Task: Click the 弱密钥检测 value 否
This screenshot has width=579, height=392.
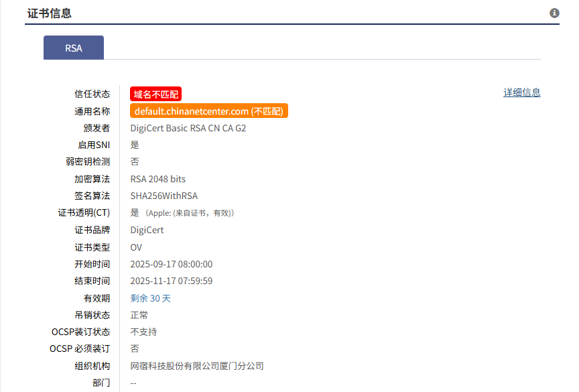Action: point(133,161)
